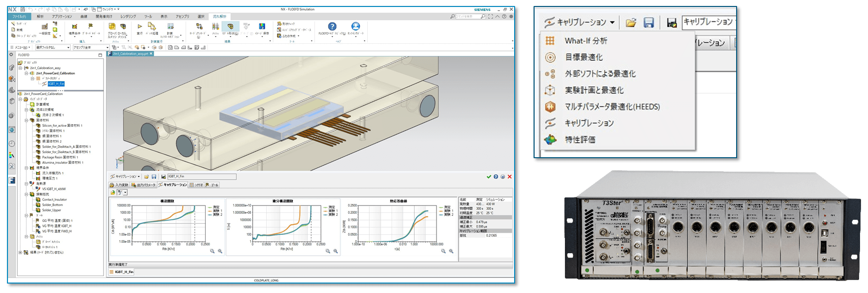
Task: Toggle the filter button in calibration sub-toolbar
Action: (x=122, y=193)
